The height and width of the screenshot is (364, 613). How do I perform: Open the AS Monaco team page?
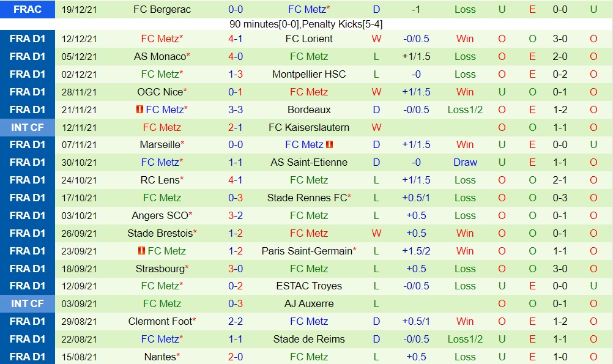click(x=160, y=56)
